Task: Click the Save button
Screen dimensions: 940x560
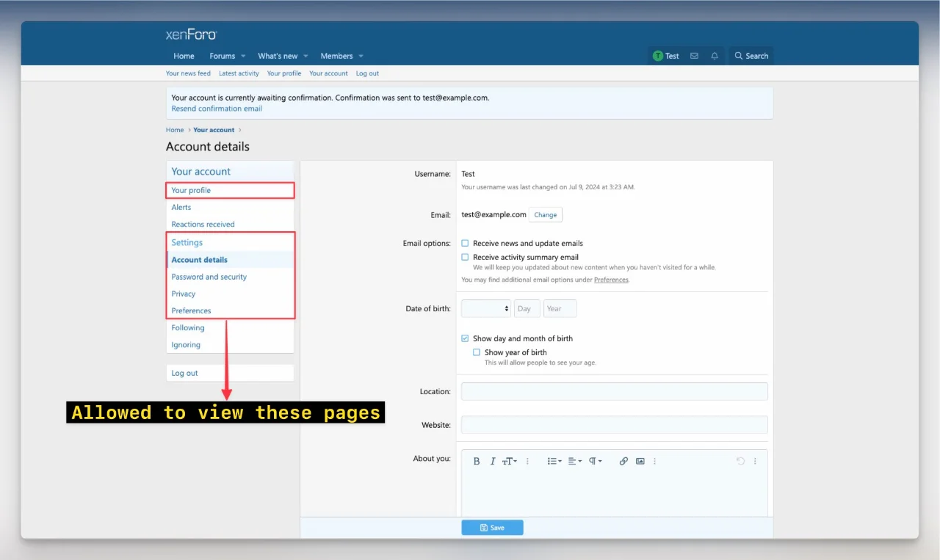Action: (x=492, y=528)
